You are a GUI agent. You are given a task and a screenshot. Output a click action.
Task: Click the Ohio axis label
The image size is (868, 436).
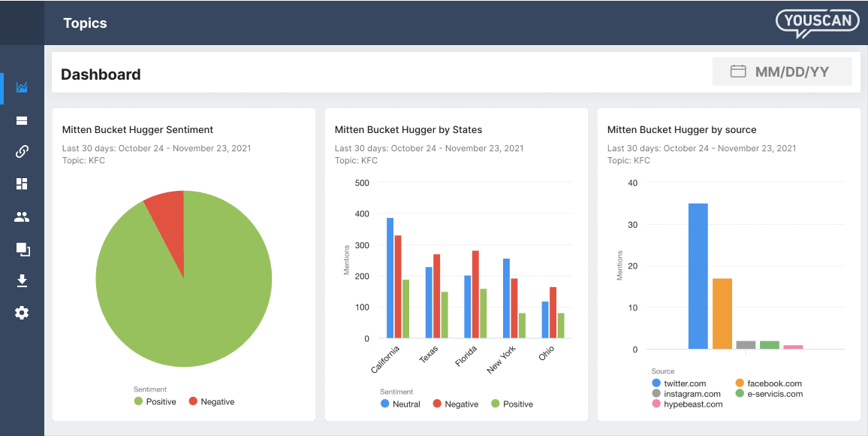(547, 353)
